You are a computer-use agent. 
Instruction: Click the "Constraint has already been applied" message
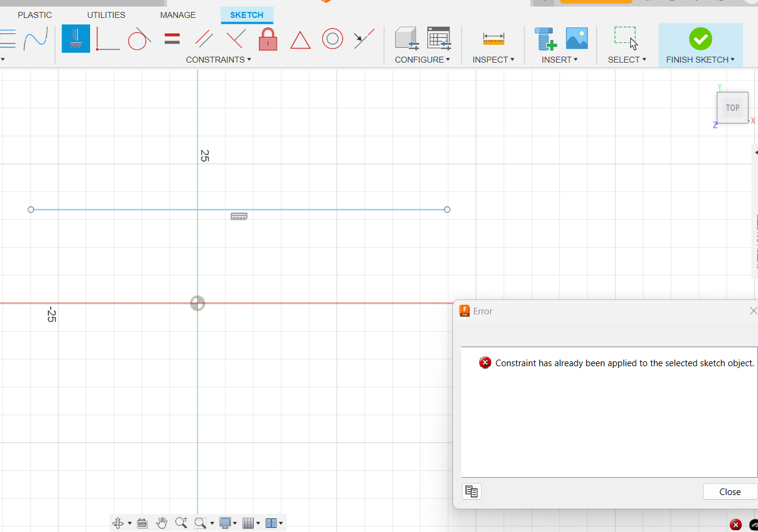tap(625, 363)
